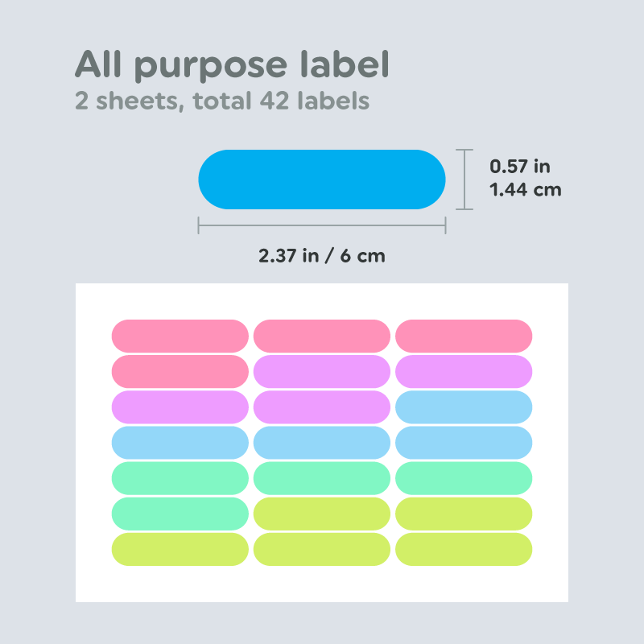Pick the blue label in the middle column
Image resolution: width=644 pixels, height=644 pixels.
pos(322,442)
